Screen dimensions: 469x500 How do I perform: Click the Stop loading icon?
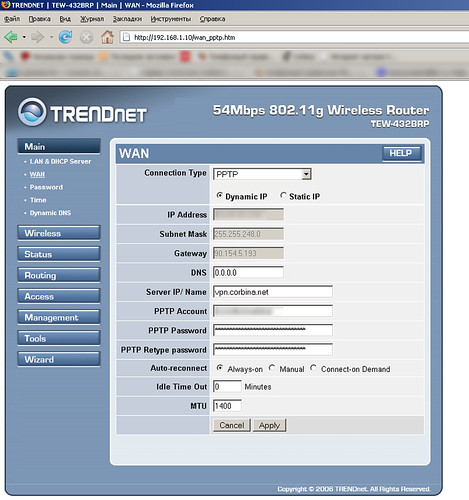tap(86, 37)
